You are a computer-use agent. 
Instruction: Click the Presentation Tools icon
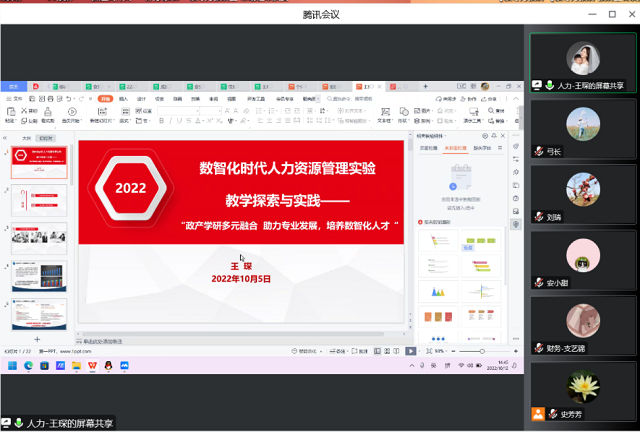click(473, 111)
